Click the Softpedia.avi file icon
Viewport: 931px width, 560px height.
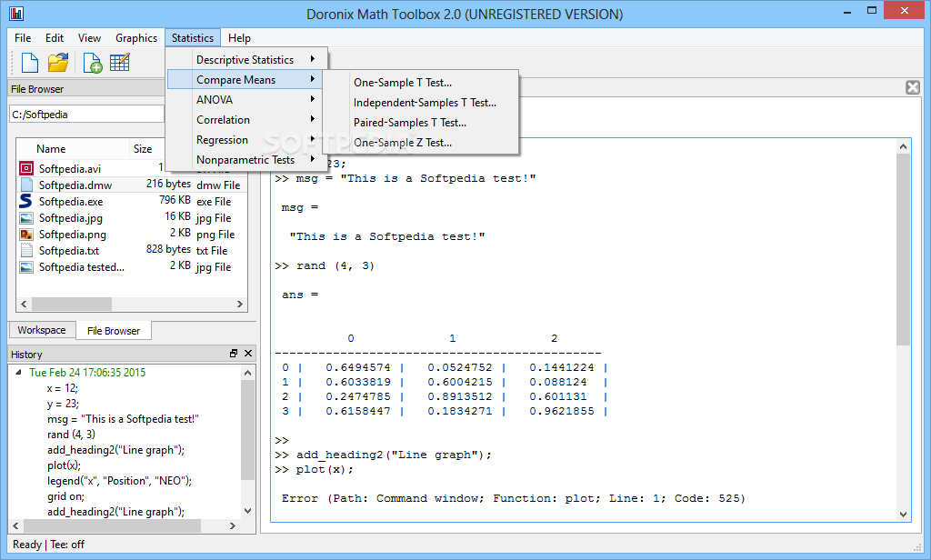(26, 168)
